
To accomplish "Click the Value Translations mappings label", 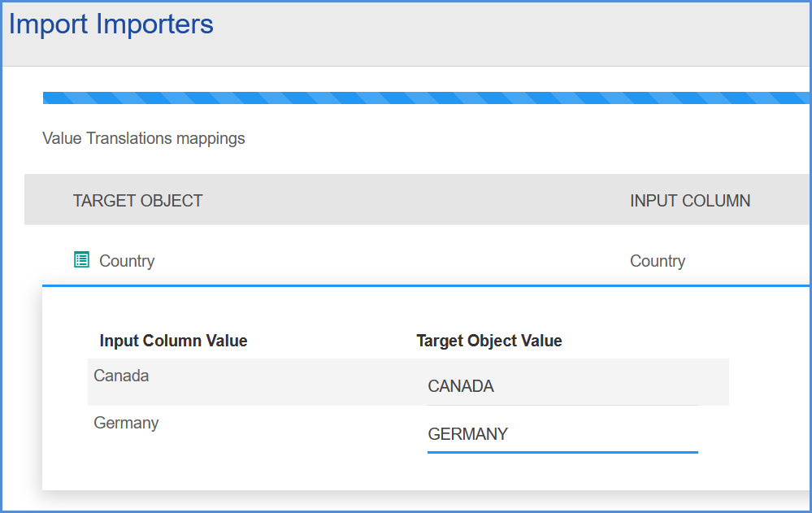I will (143, 138).
